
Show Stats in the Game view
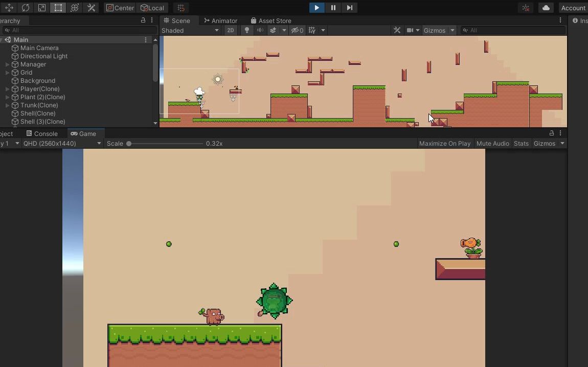tap(521, 144)
